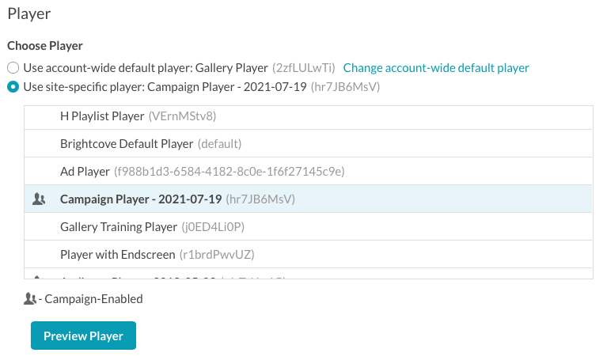This screenshot has width=603, height=364.
Task: Click the partially hidden icon in bottom list row
Action: [37, 277]
